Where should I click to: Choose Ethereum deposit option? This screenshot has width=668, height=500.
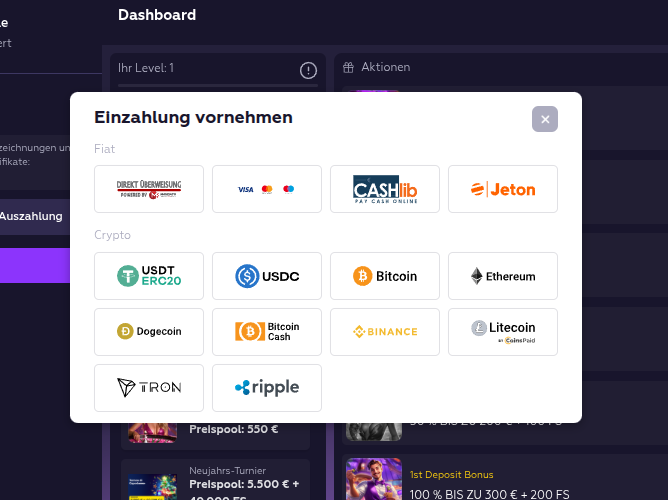coord(503,276)
